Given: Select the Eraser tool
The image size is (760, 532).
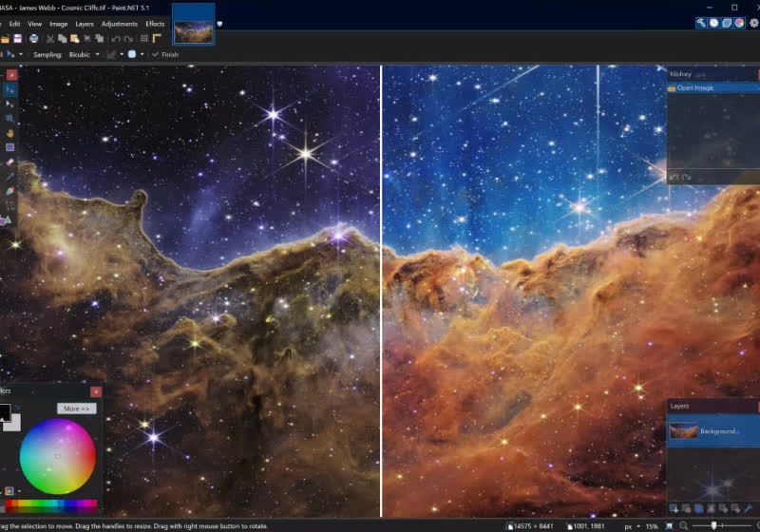Looking at the screenshot, I should (9, 162).
